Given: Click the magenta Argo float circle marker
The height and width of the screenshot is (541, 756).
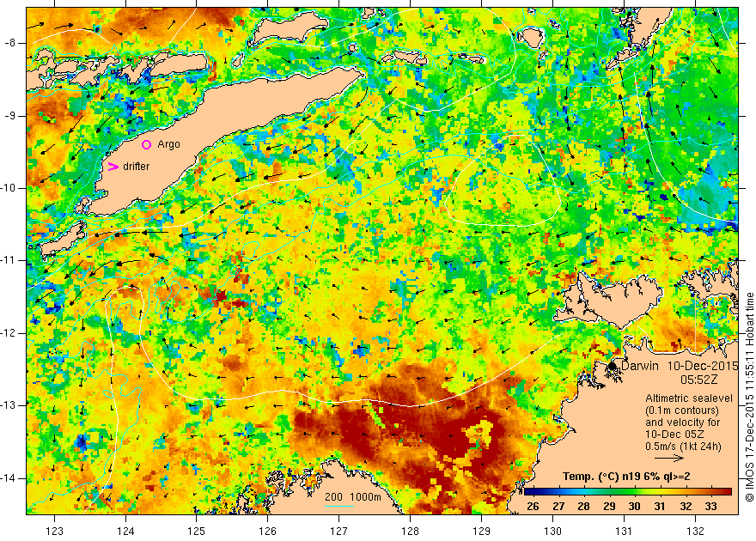Looking at the screenshot, I should click(x=147, y=144).
